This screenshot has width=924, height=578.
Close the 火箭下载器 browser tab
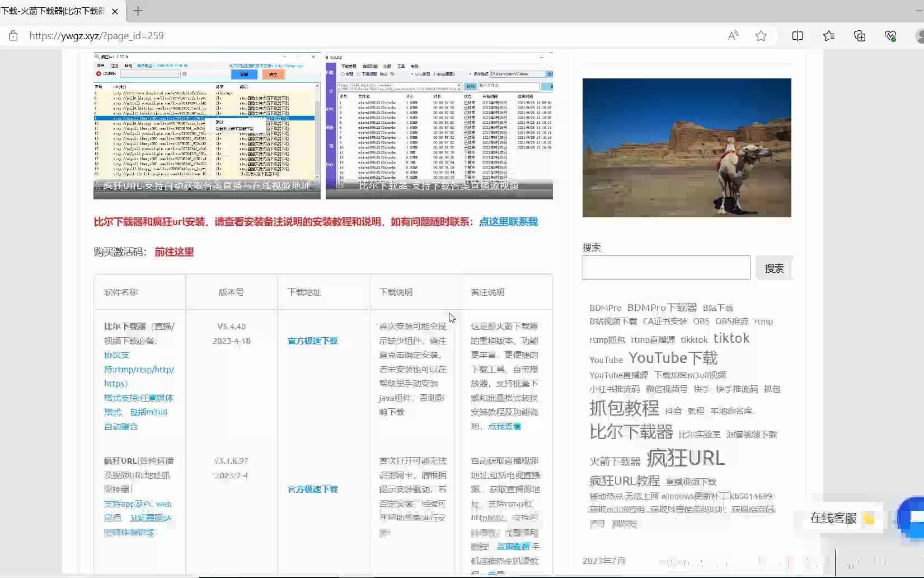point(115,11)
